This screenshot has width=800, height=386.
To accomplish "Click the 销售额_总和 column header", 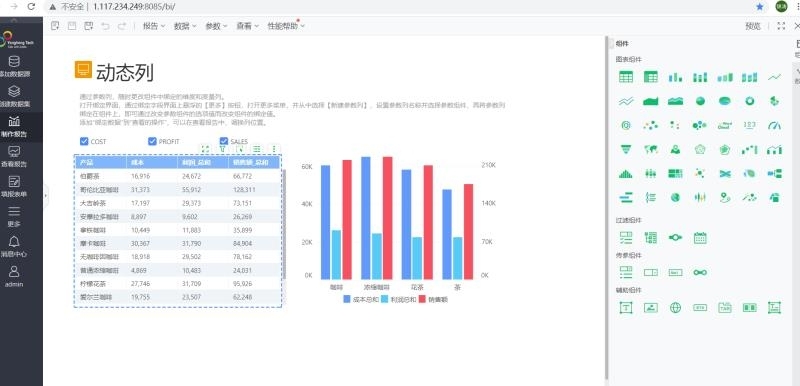I will tap(254, 163).
